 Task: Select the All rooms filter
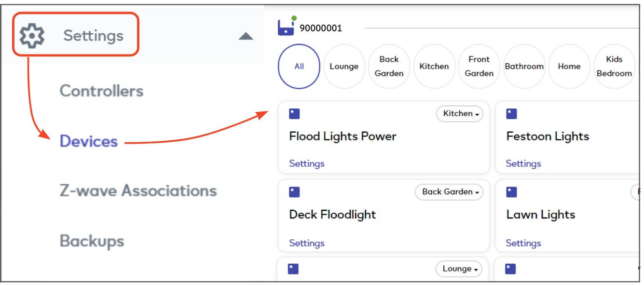point(299,67)
